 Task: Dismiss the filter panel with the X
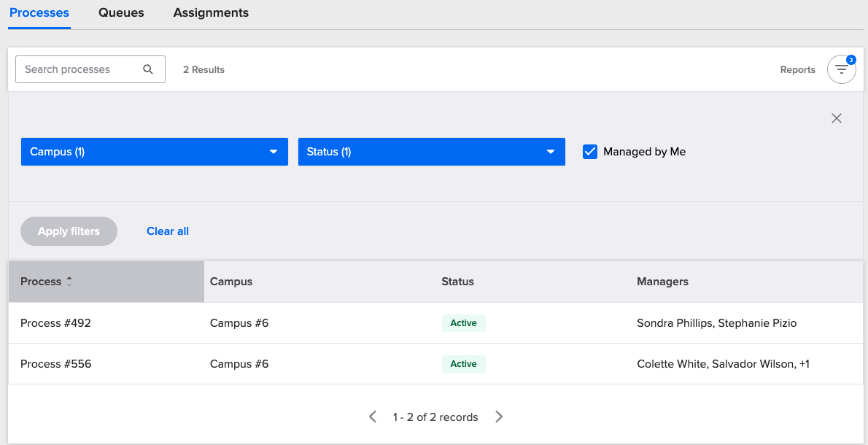pos(836,117)
